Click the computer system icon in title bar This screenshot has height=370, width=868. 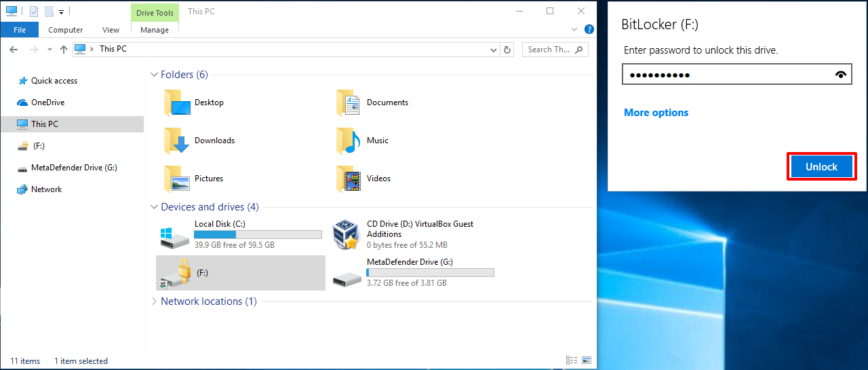tap(12, 11)
